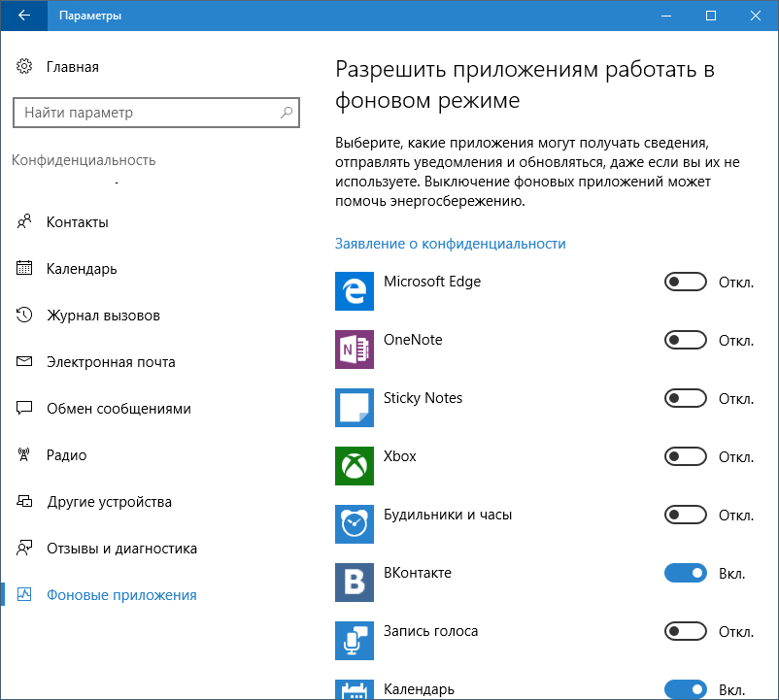Go to Отзывы и диагностика

(x=121, y=549)
